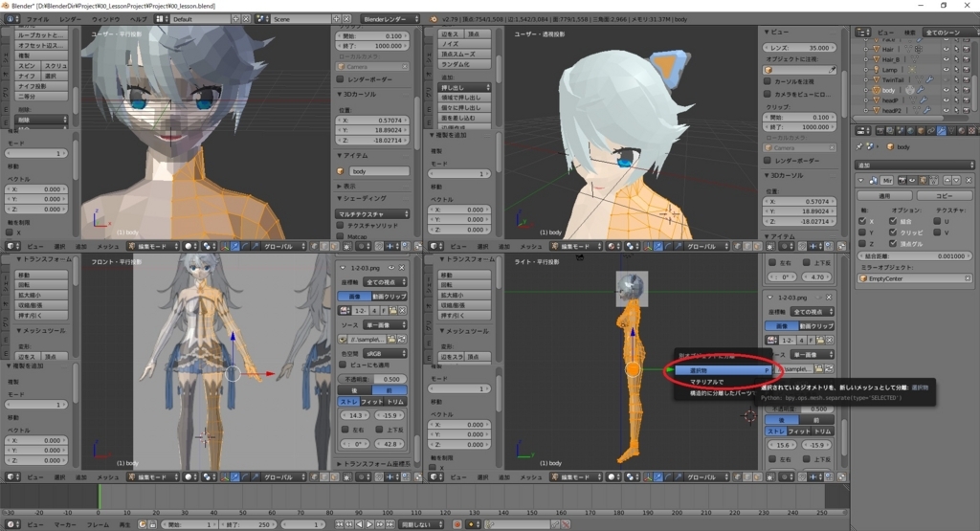Browse screen layouts icon beside Default
Viewport: 980px width, 531px height.
pyautogui.click(x=161, y=19)
